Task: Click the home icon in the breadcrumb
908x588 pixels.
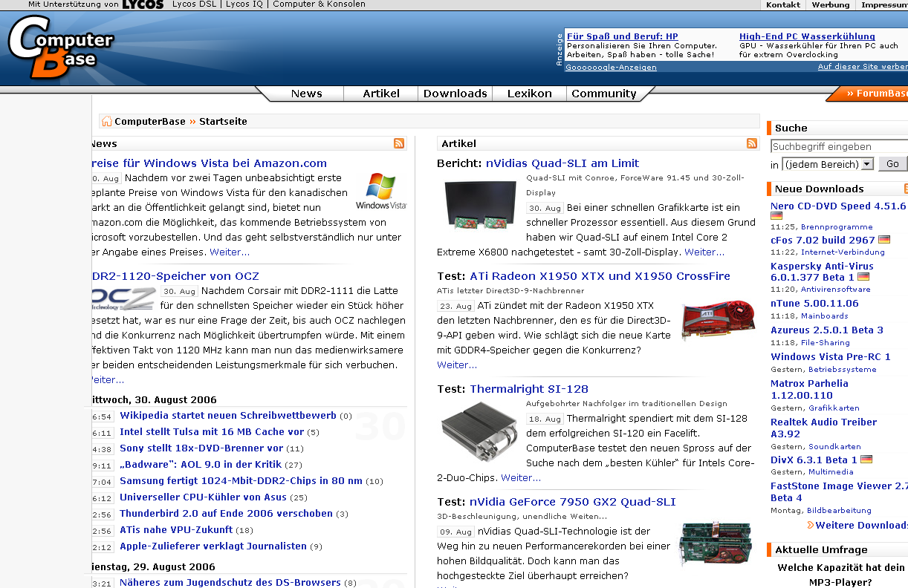Action: coord(106,121)
